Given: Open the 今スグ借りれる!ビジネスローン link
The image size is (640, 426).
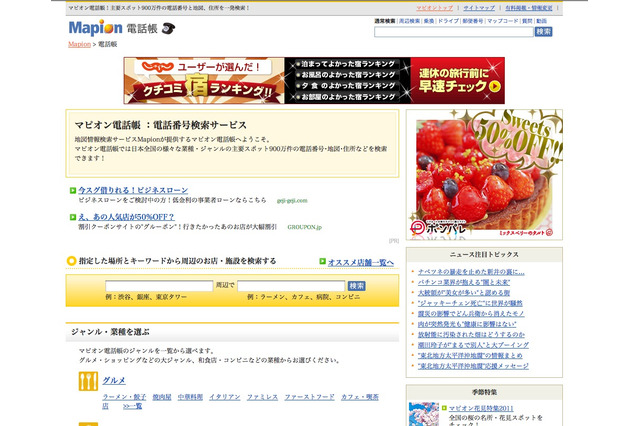Looking at the screenshot, I should pos(133,190).
